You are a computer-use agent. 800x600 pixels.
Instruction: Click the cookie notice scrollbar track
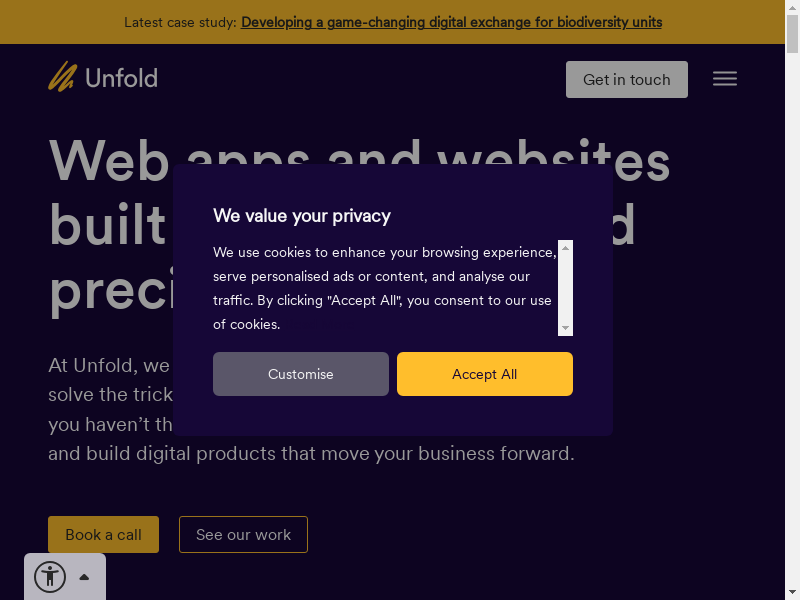(565, 290)
